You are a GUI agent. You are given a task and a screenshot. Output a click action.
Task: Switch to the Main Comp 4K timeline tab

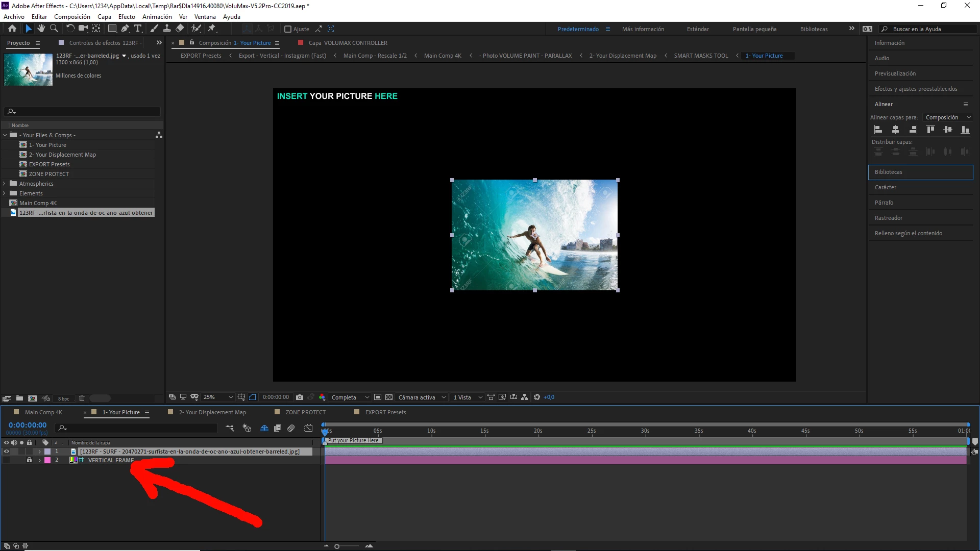coord(43,412)
